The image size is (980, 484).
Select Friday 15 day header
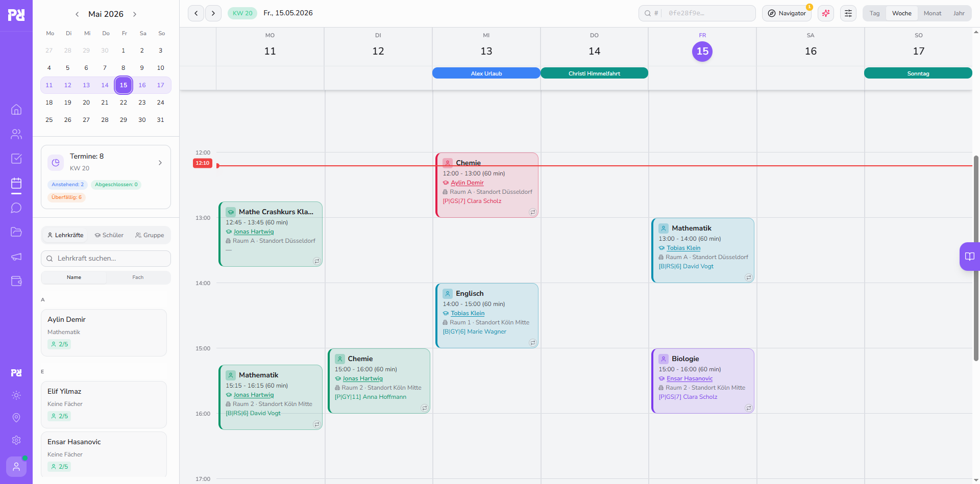coord(702,51)
